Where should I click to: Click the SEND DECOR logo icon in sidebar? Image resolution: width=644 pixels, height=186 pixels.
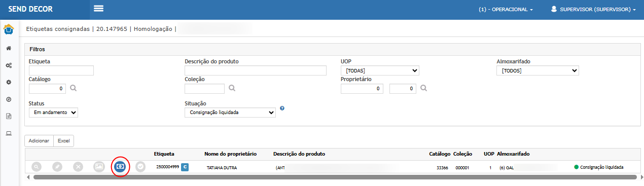click(9, 29)
